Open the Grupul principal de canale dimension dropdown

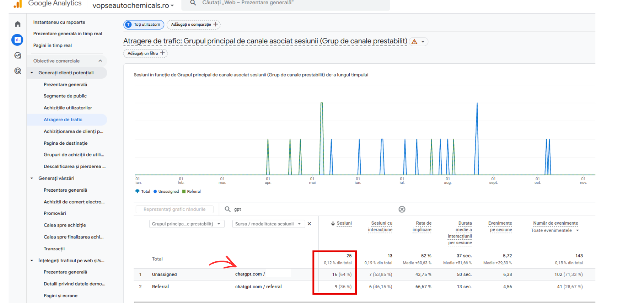186,224
